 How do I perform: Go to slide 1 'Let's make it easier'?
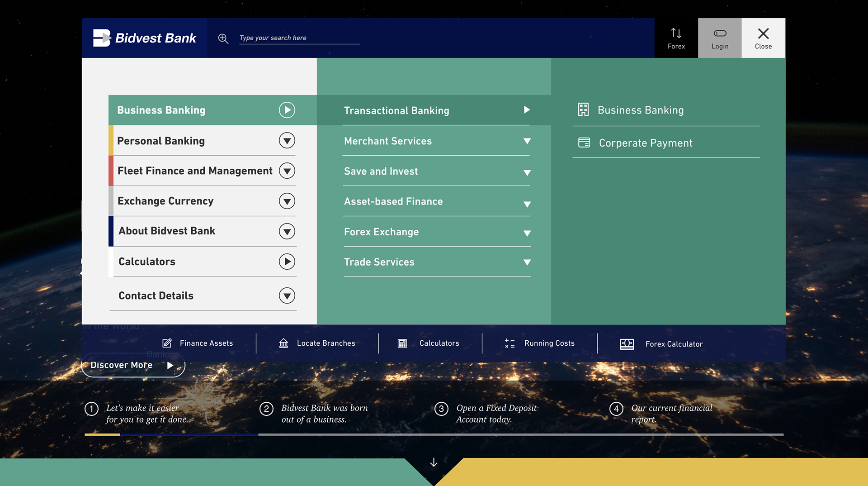[137, 414]
